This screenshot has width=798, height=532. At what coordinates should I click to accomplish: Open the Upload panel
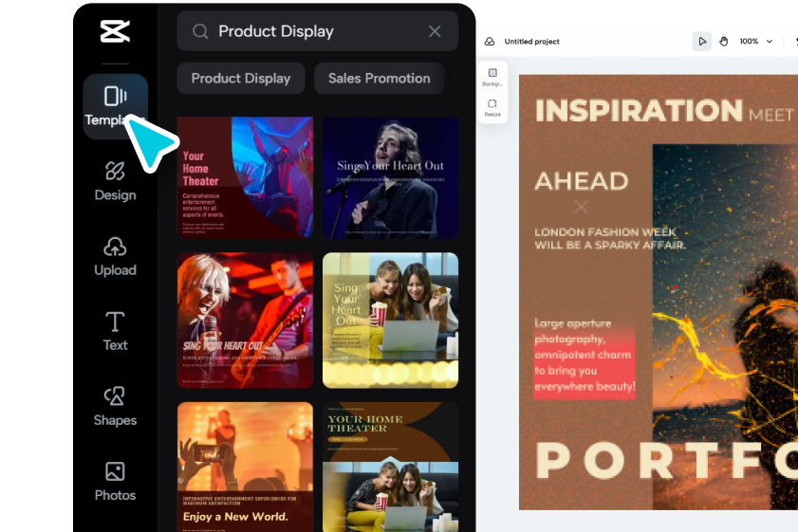(x=115, y=256)
